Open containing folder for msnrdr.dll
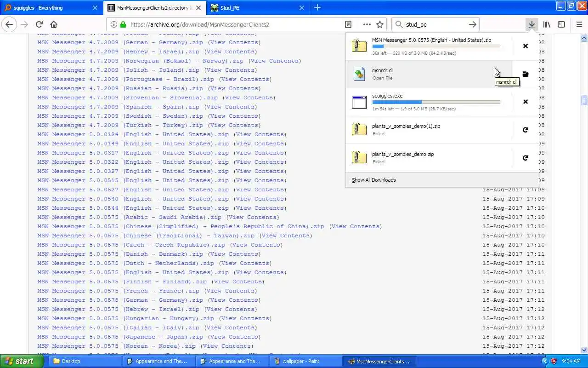The image size is (588, 368). tap(526, 74)
